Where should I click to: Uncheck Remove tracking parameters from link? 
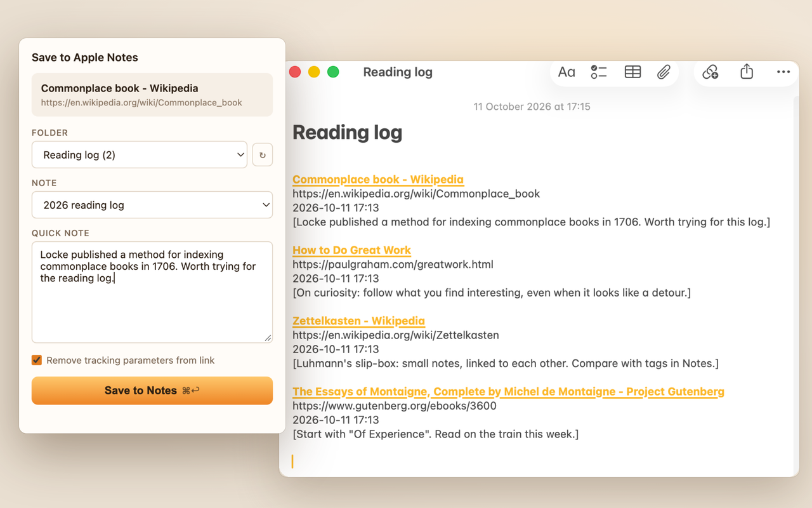coord(37,360)
